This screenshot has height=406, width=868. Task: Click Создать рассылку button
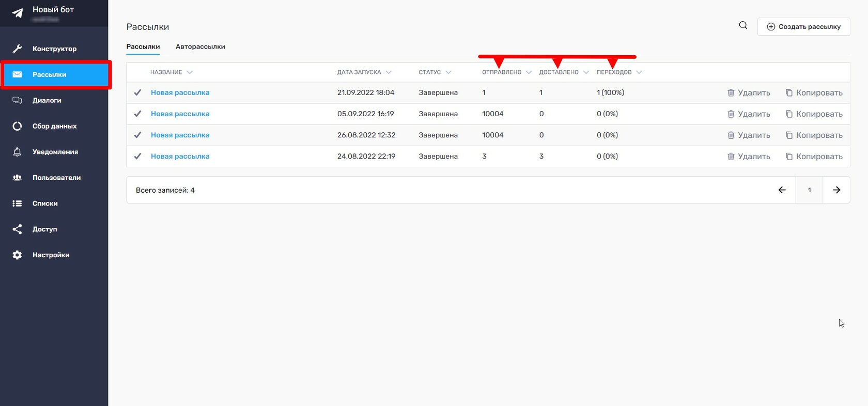[803, 27]
